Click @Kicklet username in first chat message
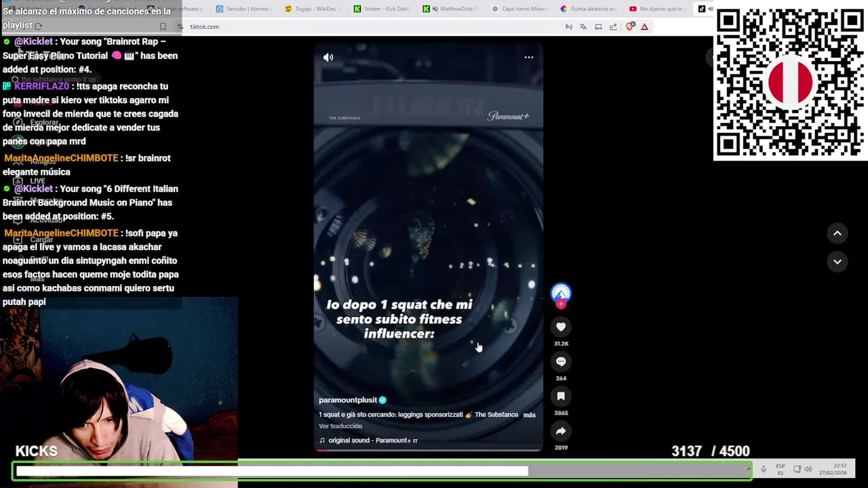Image resolution: width=868 pixels, height=488 pixels. [33, 42]
